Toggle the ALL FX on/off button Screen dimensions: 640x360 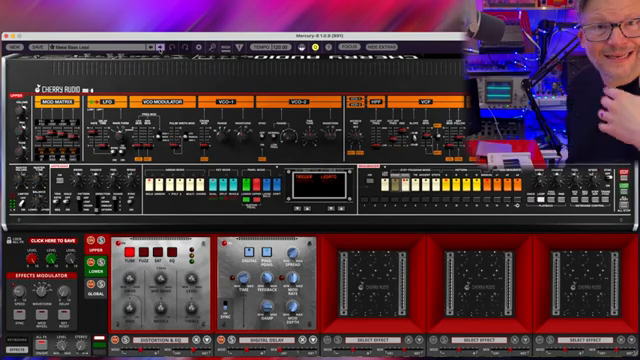[x=41, y=345]
